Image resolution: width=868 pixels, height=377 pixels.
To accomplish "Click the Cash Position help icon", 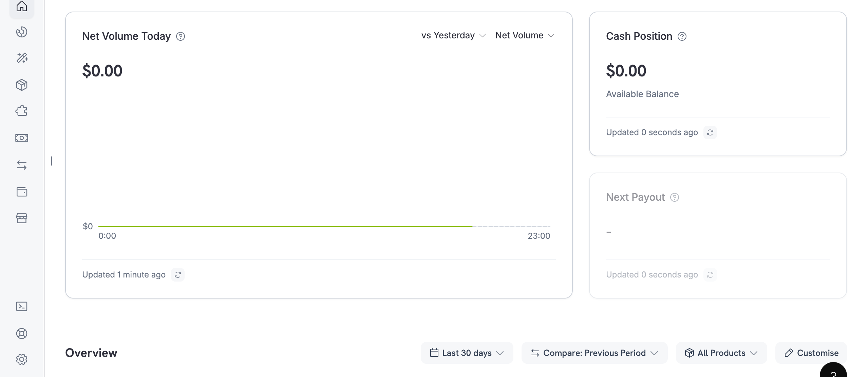I will (682, 36).
